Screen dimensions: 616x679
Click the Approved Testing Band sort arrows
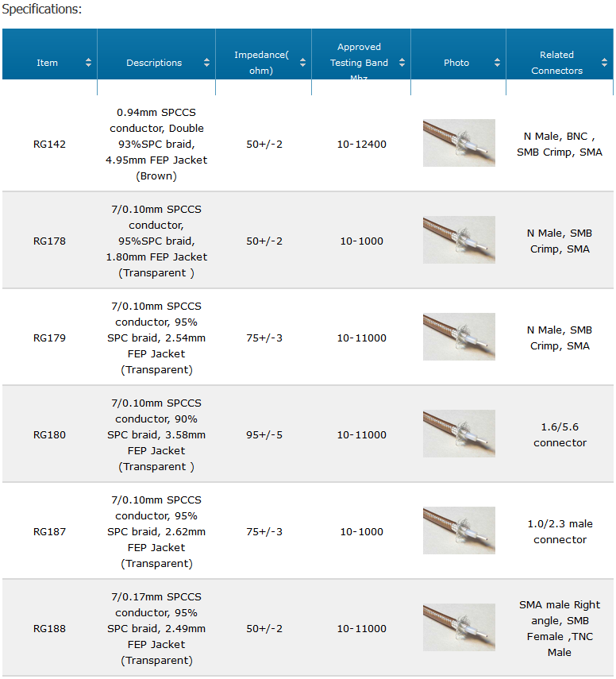click(402, 63)
